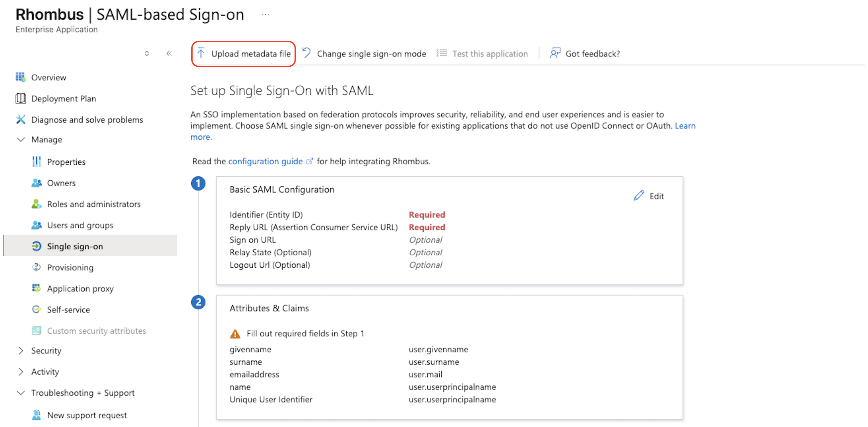Click the external link icon after configuration guide
Viewport: 868px width, 427px height.
pos(309,161)
